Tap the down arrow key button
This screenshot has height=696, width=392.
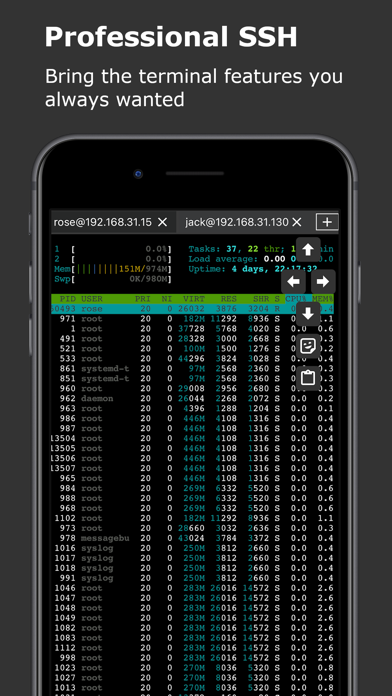[308, 314]
